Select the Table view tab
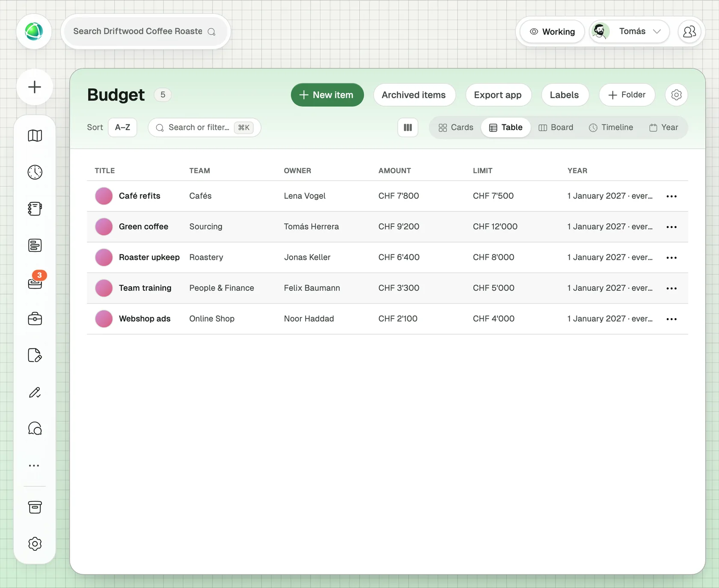Image resolution: width=719 pixels, height=588 pixels. 506,127
